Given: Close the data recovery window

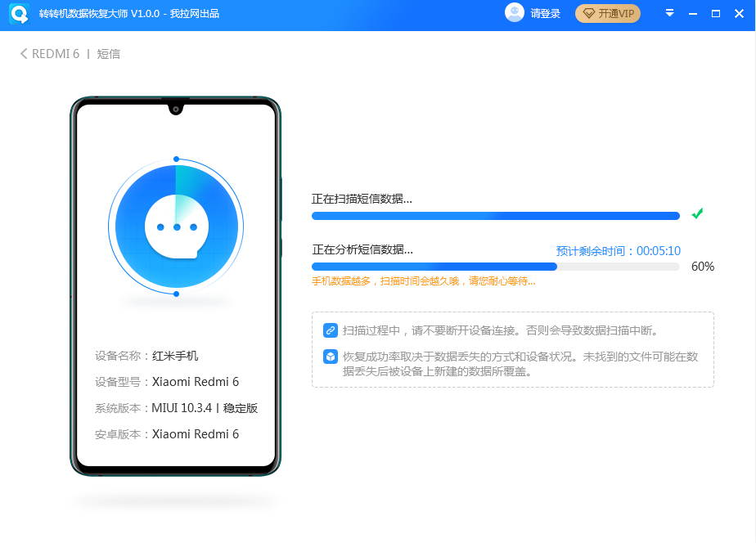Looking at the screenshot, I should point(738,14).
